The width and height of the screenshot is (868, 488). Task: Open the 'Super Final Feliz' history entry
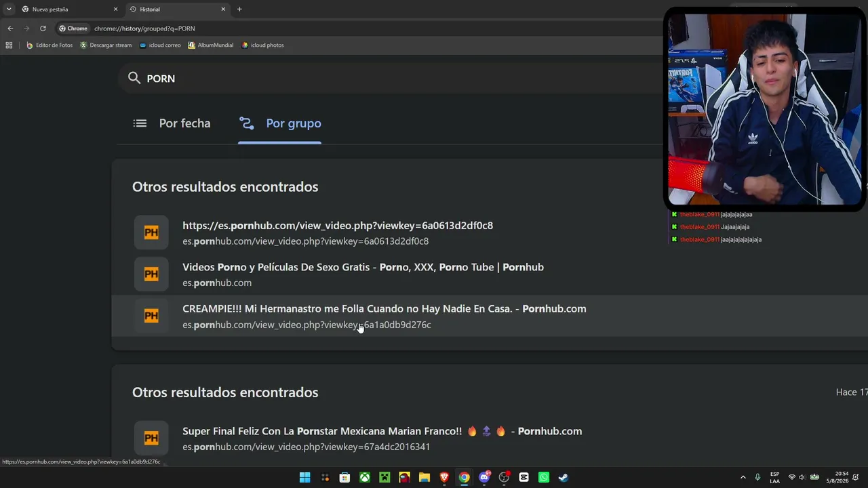click(382, 431)
